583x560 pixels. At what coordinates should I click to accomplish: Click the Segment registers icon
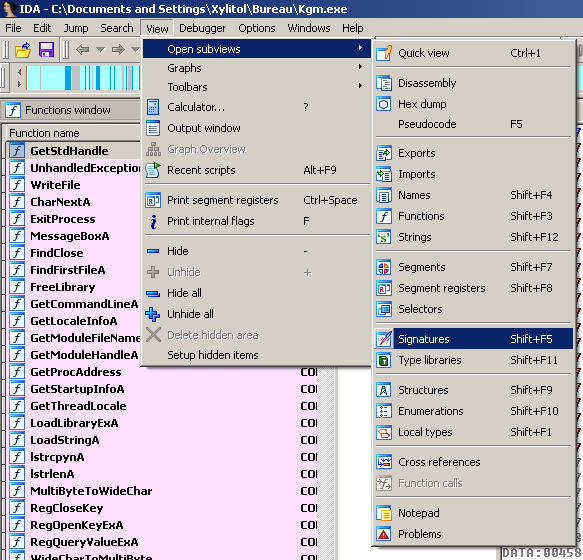coord(384,288)
